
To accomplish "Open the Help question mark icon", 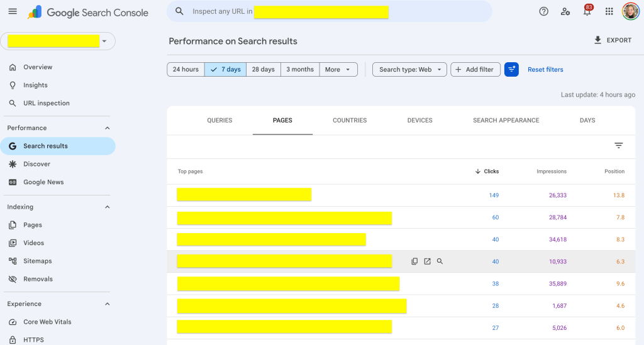I will (544, 11).
